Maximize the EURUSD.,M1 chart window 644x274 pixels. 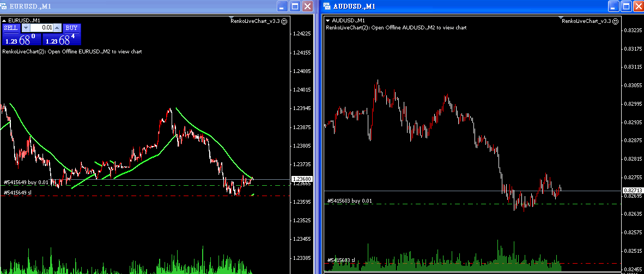[295, 6]
